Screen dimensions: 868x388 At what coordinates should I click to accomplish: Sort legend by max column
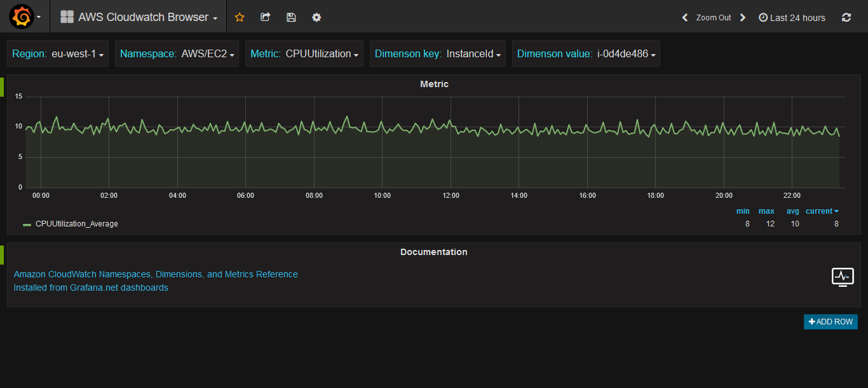coord(766,211)
